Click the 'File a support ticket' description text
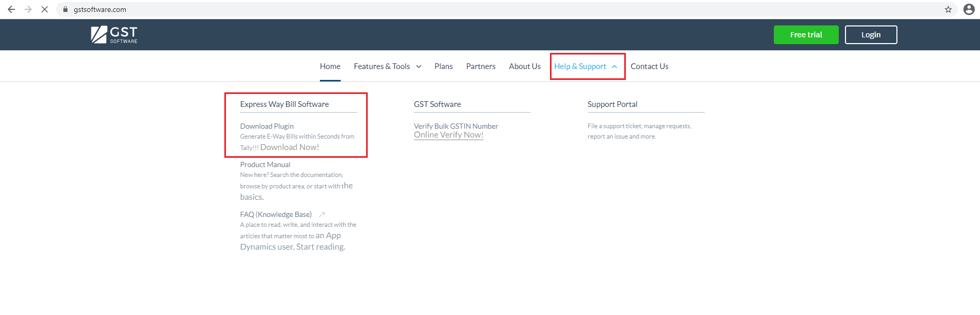This screenshot has width=980, height=315. point(639,131)
